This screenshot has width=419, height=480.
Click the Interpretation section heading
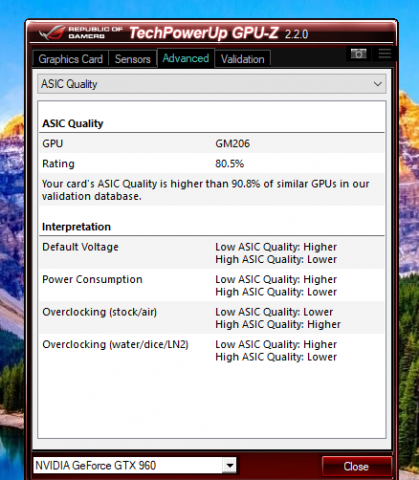pos(76,227)
